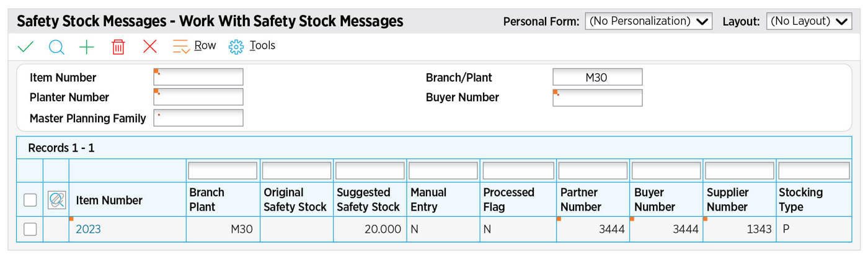
Task: Click the grid search icon beside Item Number header
Action: click(56, 199)
